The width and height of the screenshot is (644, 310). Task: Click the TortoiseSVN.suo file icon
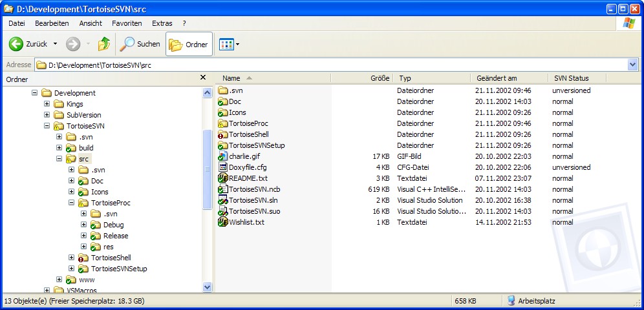pyautogui.click(x=223, y=211)
